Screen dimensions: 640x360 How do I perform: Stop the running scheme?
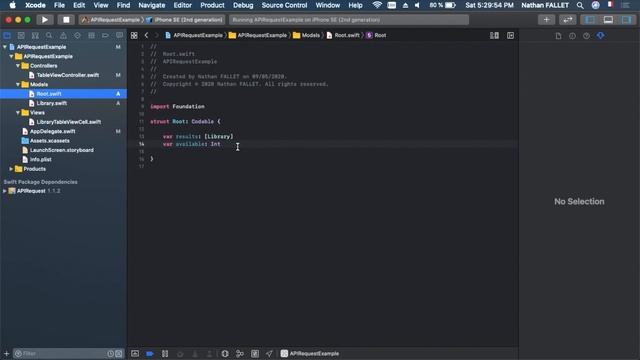[x=66, y=20]
